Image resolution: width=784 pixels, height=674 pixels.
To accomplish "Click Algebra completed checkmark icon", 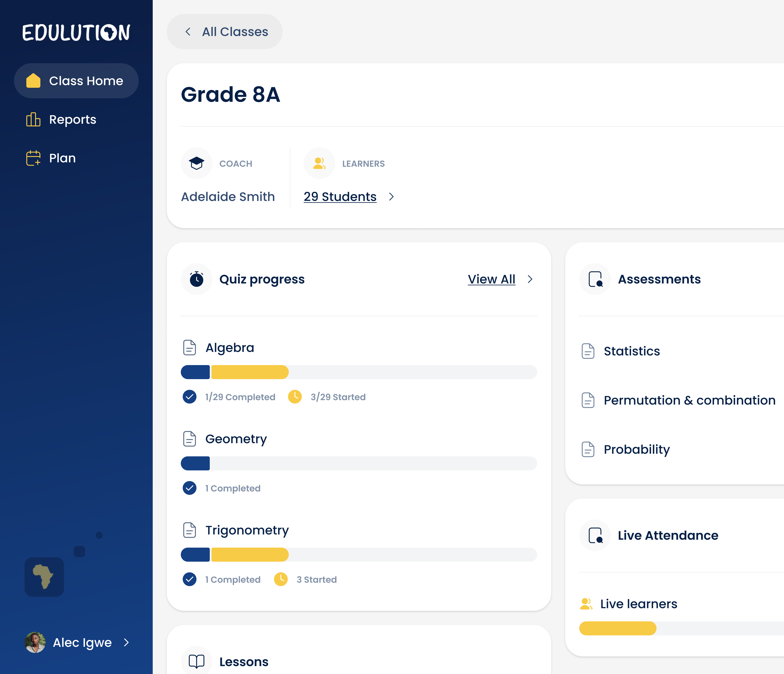I will tap(190, 397).
